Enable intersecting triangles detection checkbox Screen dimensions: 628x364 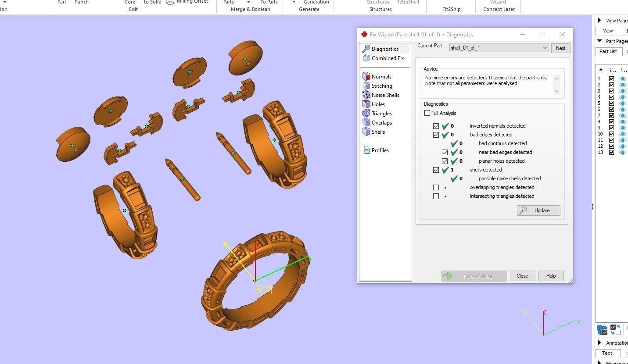[436, 196]
